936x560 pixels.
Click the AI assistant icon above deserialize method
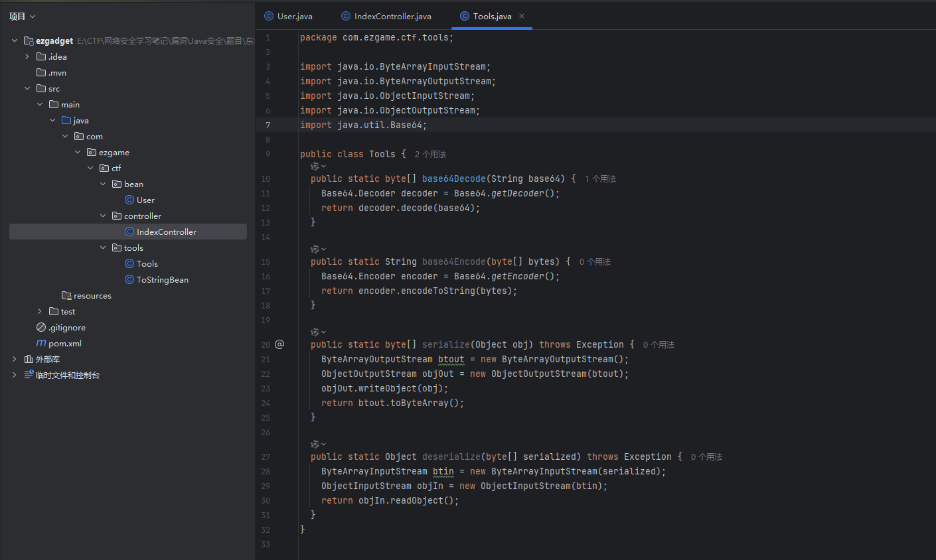315,445
